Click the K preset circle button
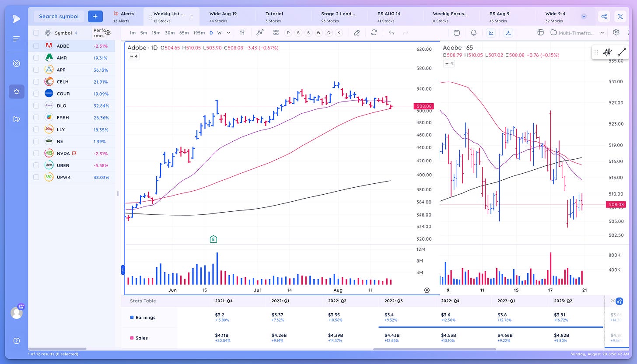Image resolution: width=637 pixels, height=364 pixels. click(x=338, y=33)
